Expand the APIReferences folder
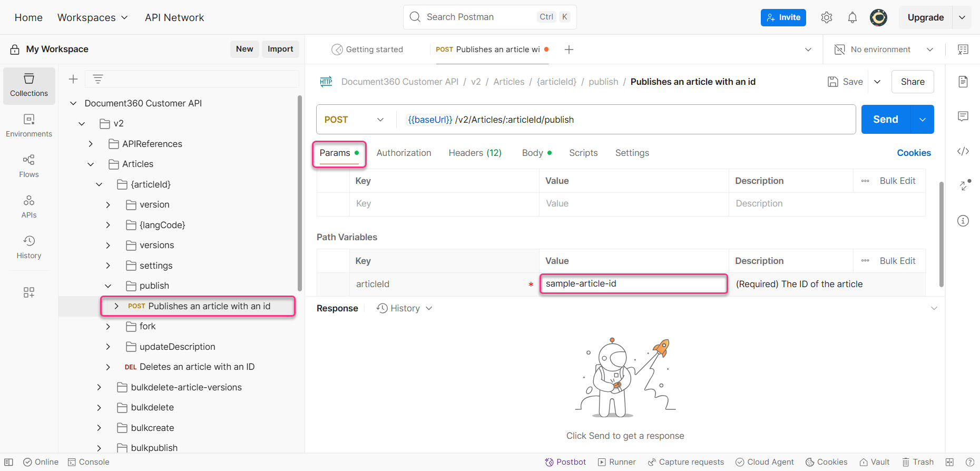 [x=91, y=144]
